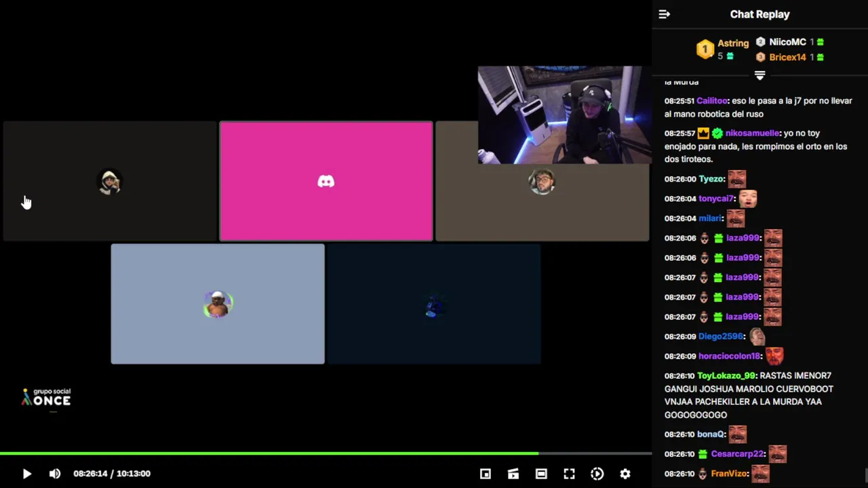Collapse the chat panel with the arrow-lines icon
The image size is (868, 488).
click(x=665, y=14)
